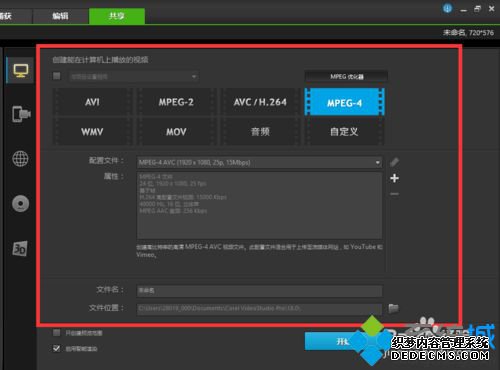
Task: Select the WMV format button
Action: [x=92, y=132]
